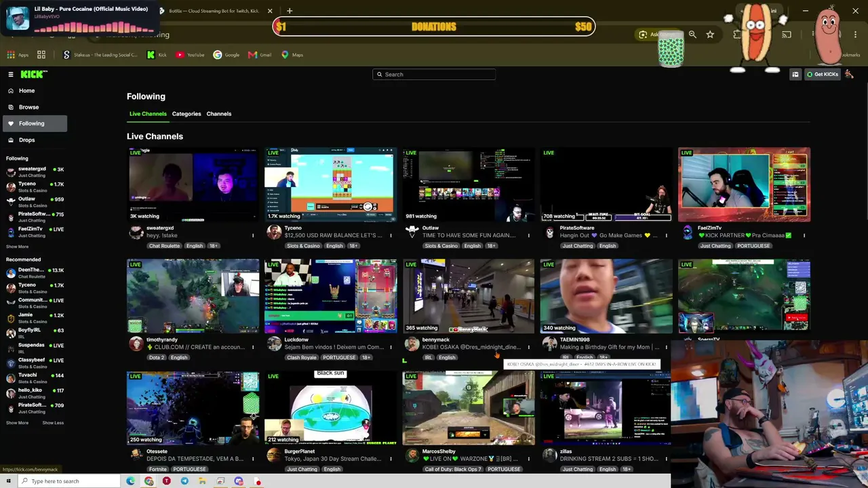Switch to the Categories tab
The width and height of the screenshot is (868, 488).
point(186,114)
